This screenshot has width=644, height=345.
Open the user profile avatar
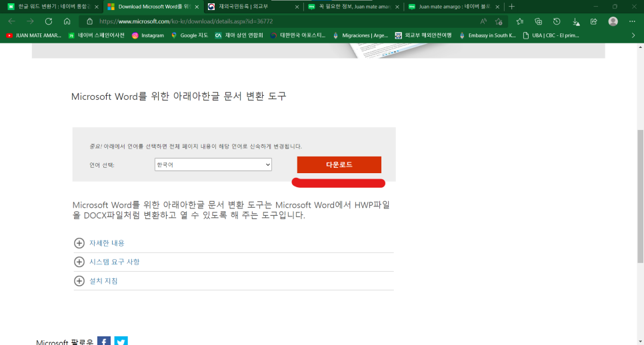coord(613,21)
